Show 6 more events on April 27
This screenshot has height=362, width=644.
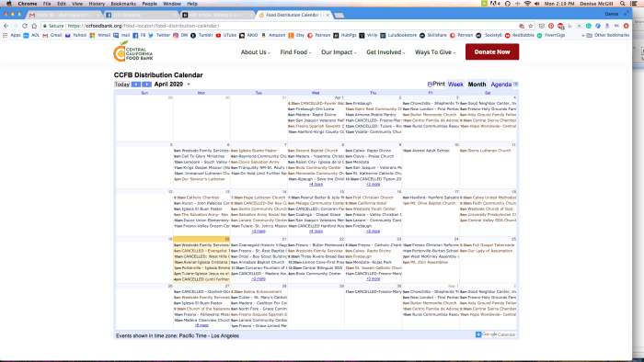pyautogui.click(x=201, y=325)
